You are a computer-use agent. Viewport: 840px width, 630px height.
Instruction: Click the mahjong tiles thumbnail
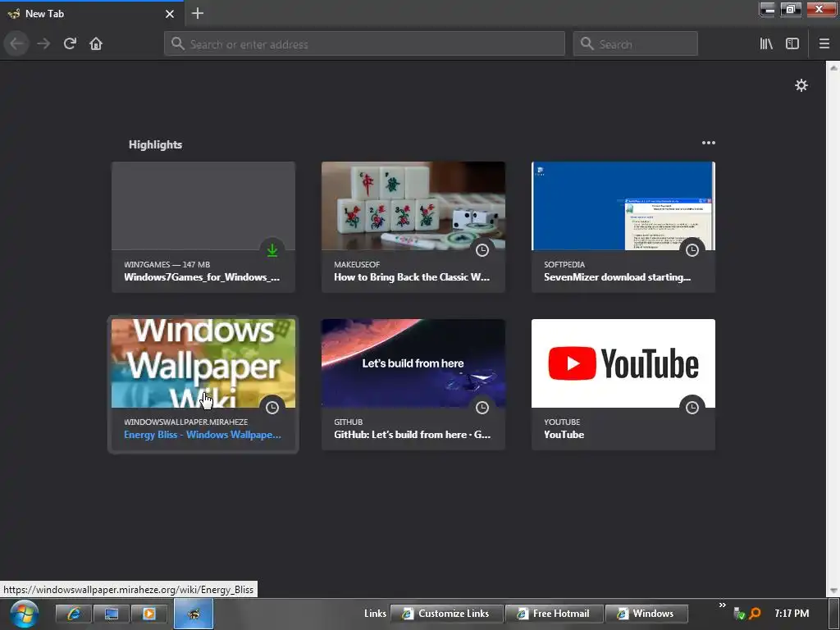pos(413,206)
